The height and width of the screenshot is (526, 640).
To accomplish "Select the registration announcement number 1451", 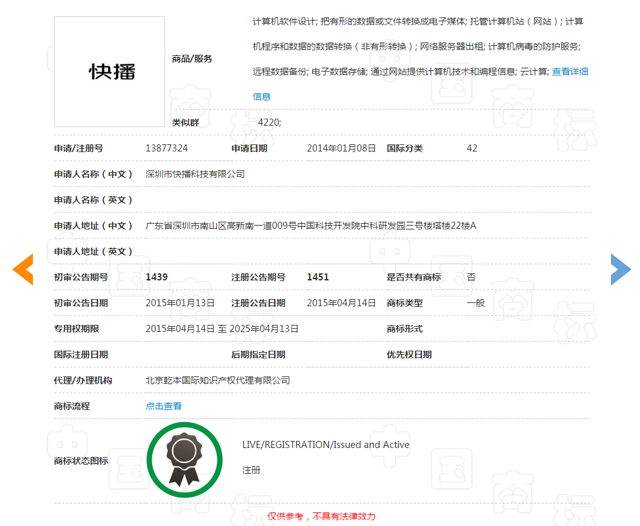I will pos(318,277).
